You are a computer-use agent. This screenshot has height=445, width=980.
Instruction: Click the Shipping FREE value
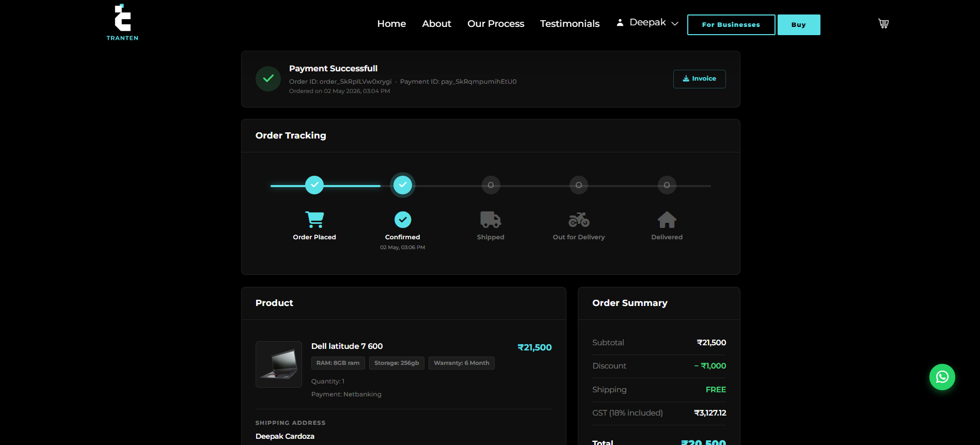[x=716, y=390]
